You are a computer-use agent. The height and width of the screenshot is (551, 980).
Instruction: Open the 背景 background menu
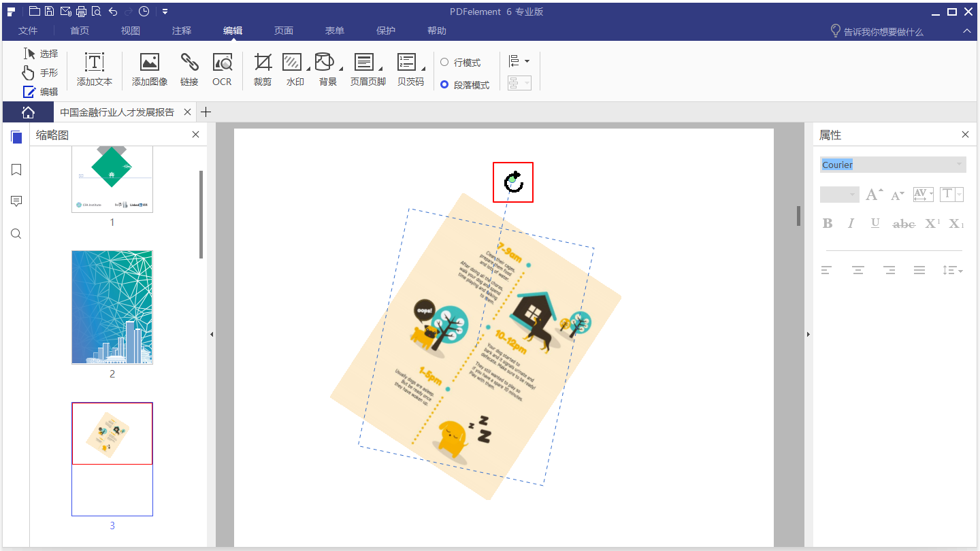pos(329,70)
